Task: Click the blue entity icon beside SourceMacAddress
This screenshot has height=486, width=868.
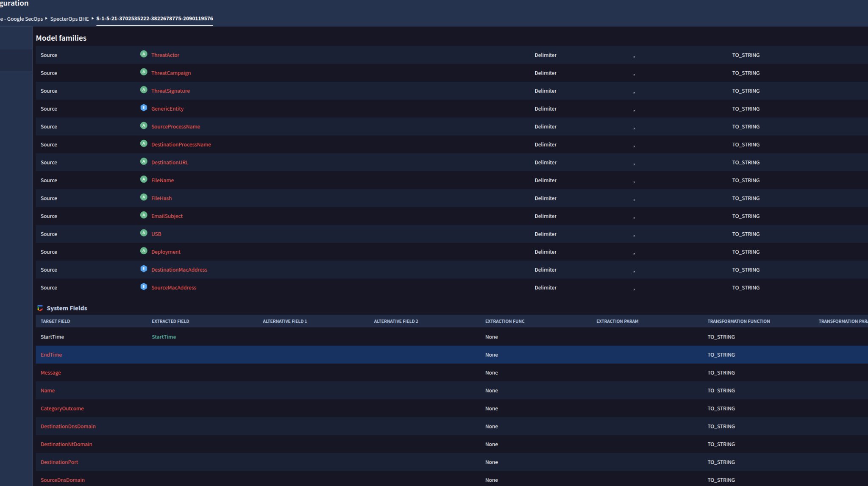Action: (144, 287)
